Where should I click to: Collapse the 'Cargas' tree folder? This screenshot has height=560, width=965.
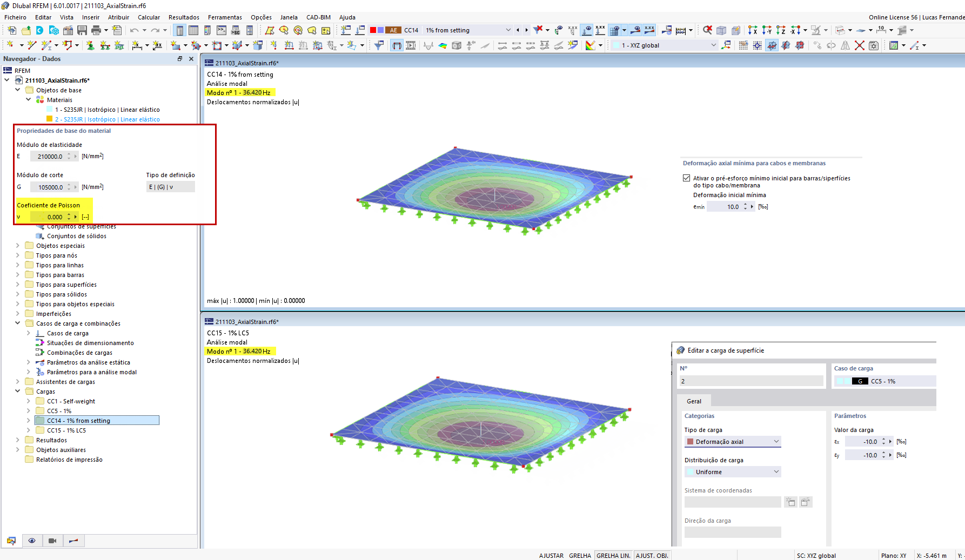[17, 392]
